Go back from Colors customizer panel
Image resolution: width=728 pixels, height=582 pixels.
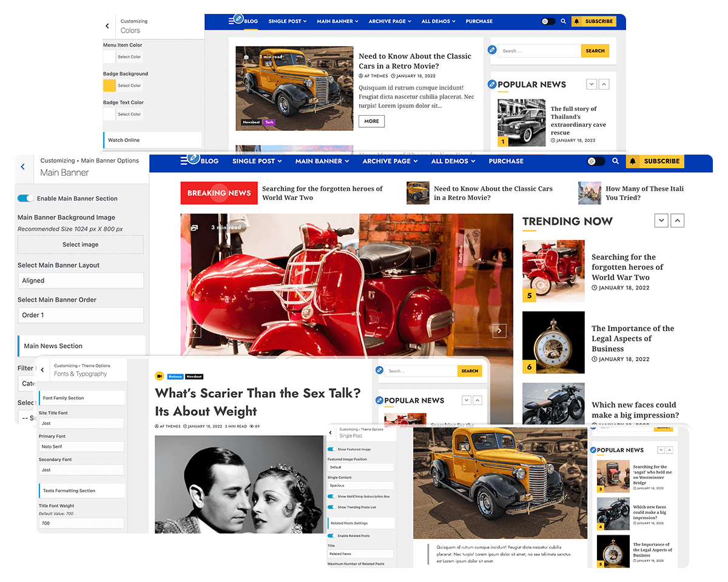pyautogui.click(x=107, y=26)
